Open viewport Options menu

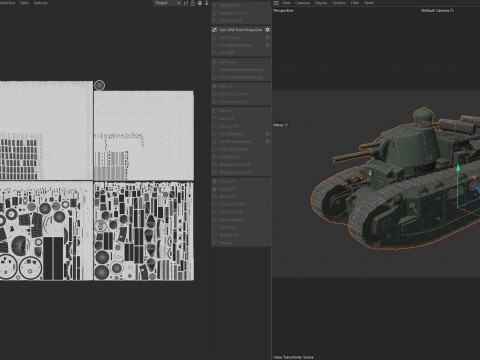[x=339, y=3]
